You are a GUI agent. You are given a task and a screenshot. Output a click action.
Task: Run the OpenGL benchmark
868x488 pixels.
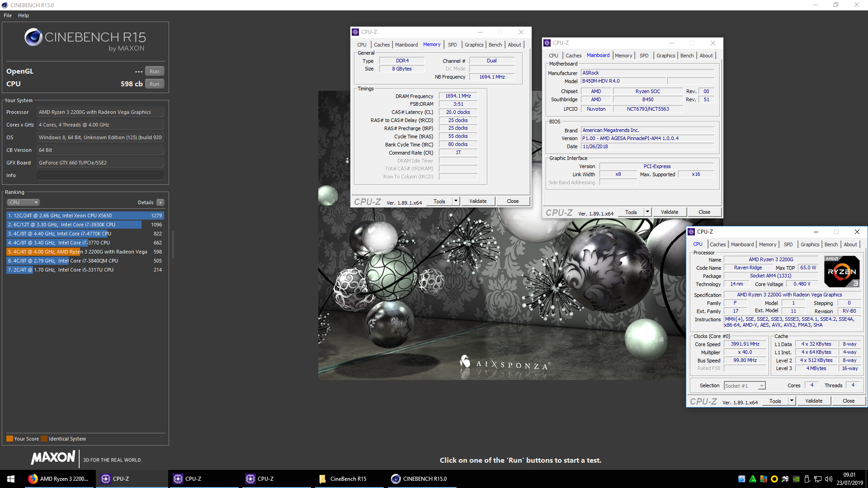(x=154, y=71)
